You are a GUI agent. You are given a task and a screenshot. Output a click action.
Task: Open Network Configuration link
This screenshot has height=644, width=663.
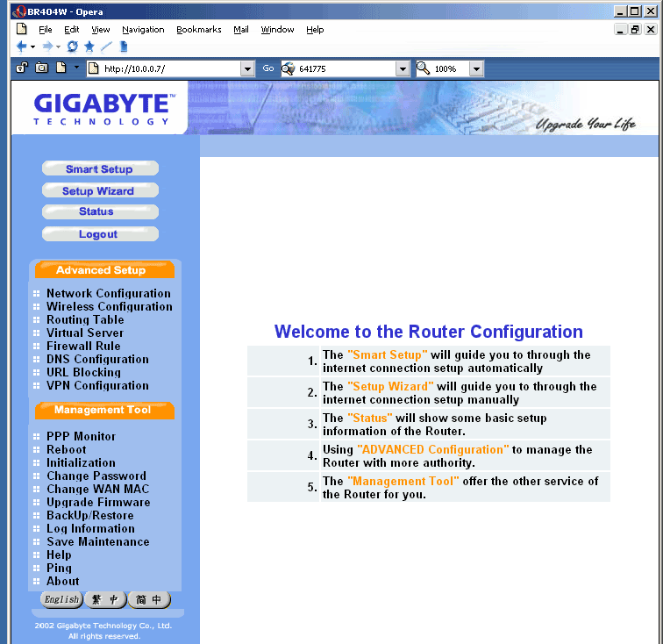coord(109,293)
